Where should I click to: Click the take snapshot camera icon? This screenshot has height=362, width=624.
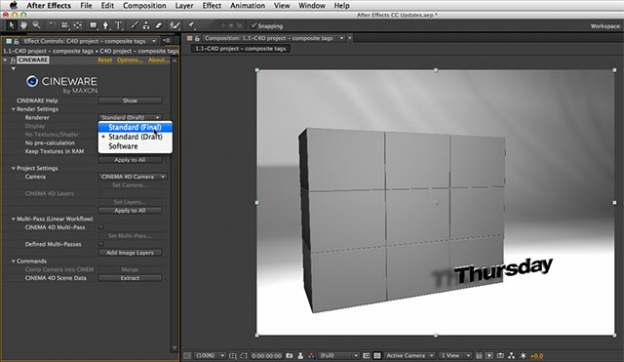289,356
